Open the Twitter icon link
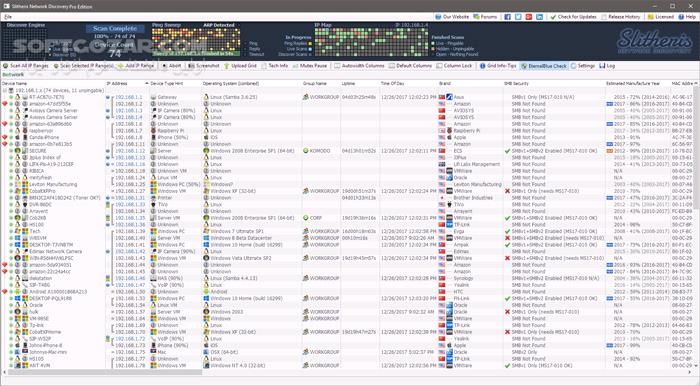The image size is (700, 386). 518,17
